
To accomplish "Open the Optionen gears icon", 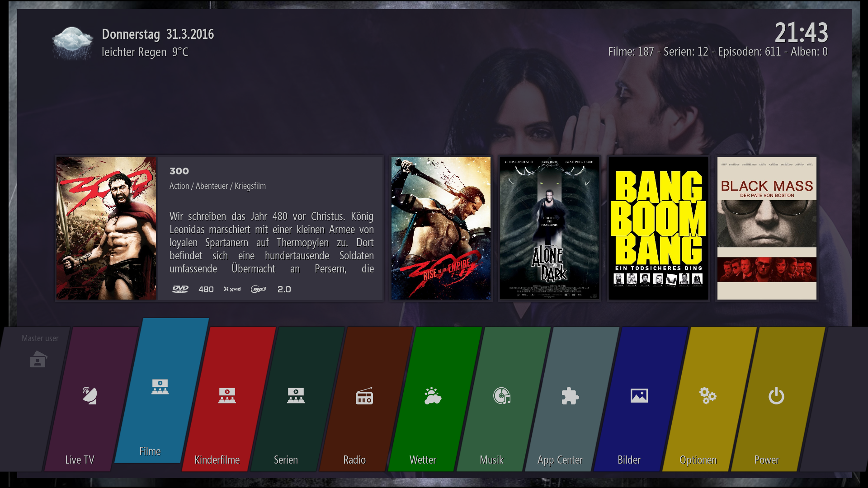I will tap(708, 395).
